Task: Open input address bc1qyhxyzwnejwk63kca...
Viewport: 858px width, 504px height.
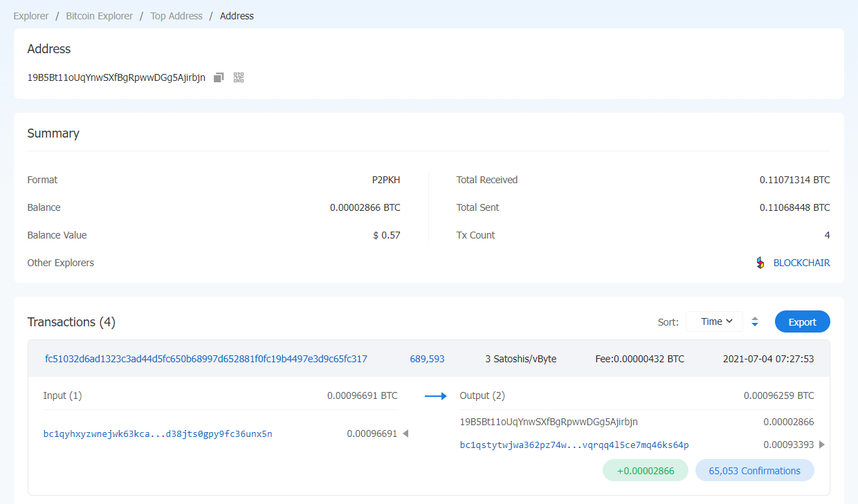Action: 158,434
